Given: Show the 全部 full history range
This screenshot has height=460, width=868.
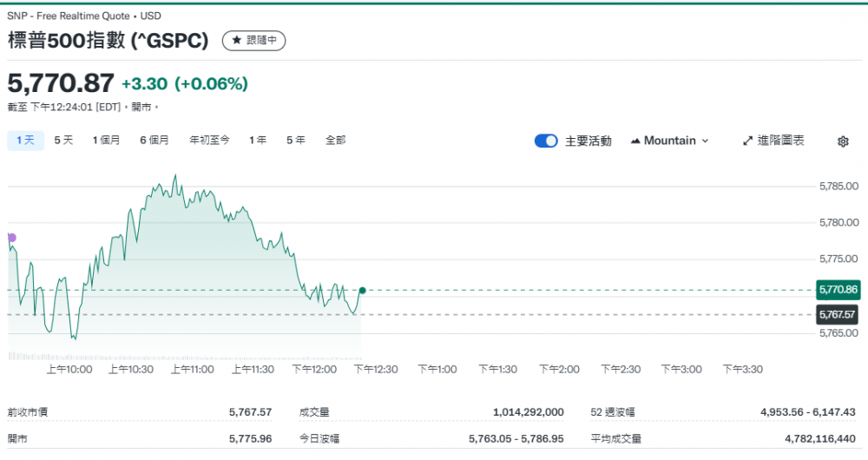Looking at the screenshot, I should pyautogui.click(x=336, y=140).
